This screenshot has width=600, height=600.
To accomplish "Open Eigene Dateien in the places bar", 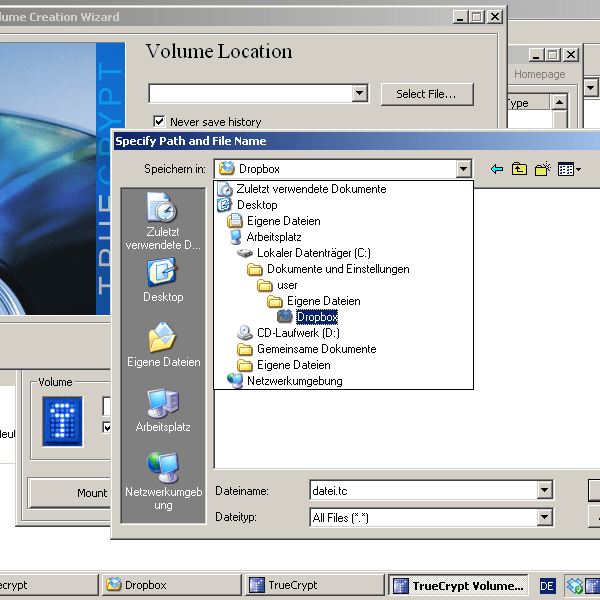I will click(x=163, y=345).
